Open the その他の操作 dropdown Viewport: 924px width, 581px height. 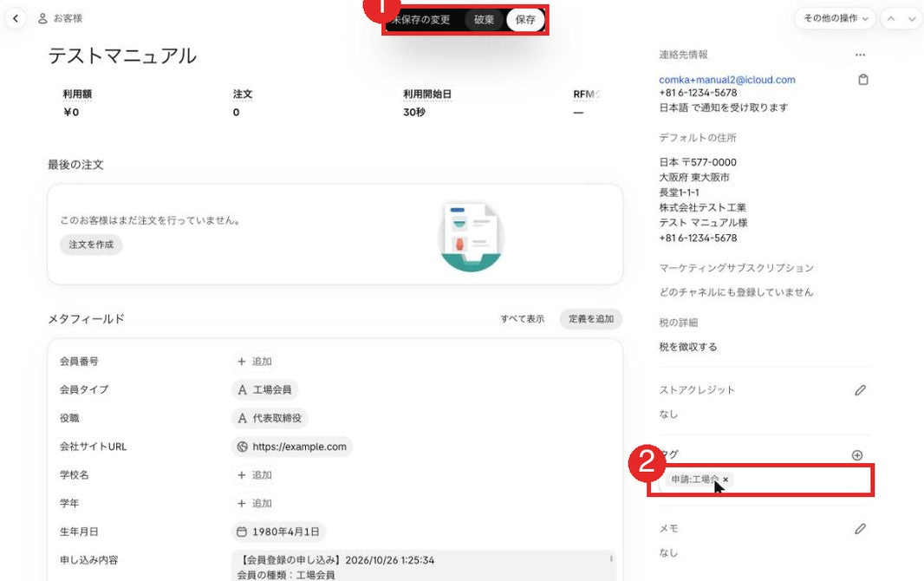click(835, 18)
